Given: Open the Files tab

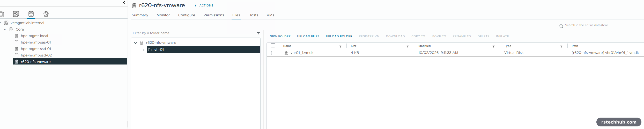Looking at the screenshot, I should pyautogui.click(x=236, y=15).
